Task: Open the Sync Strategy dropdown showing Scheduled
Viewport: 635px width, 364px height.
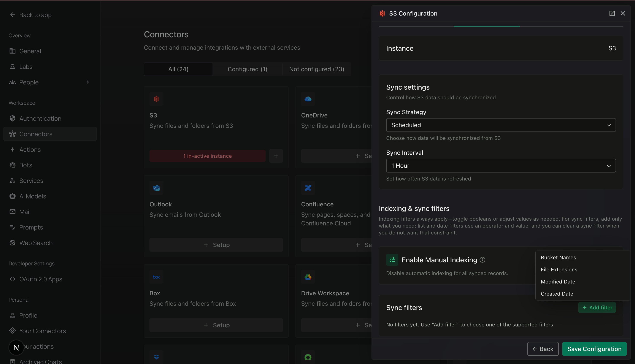Action: pyautogui.click(x=501, y=125)
